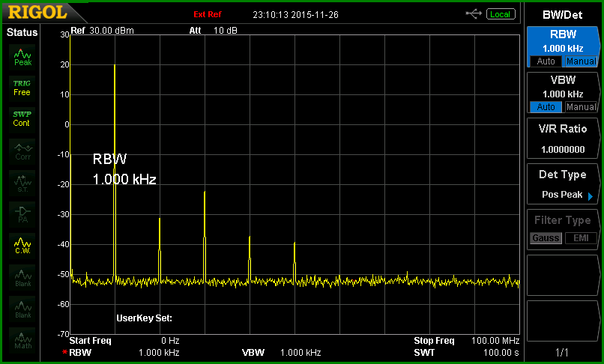Click the USB connection icon
The image size is (604, 364).
click(474, 14)
